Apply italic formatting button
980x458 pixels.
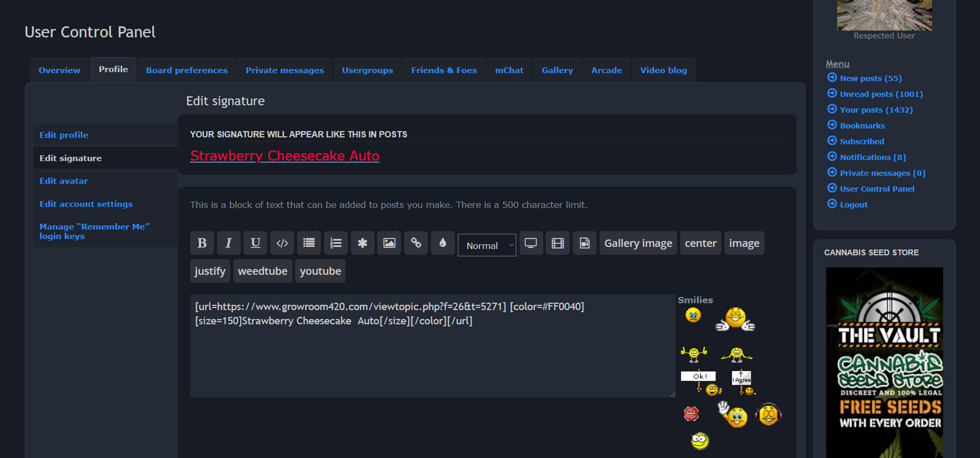click(229, 243)
